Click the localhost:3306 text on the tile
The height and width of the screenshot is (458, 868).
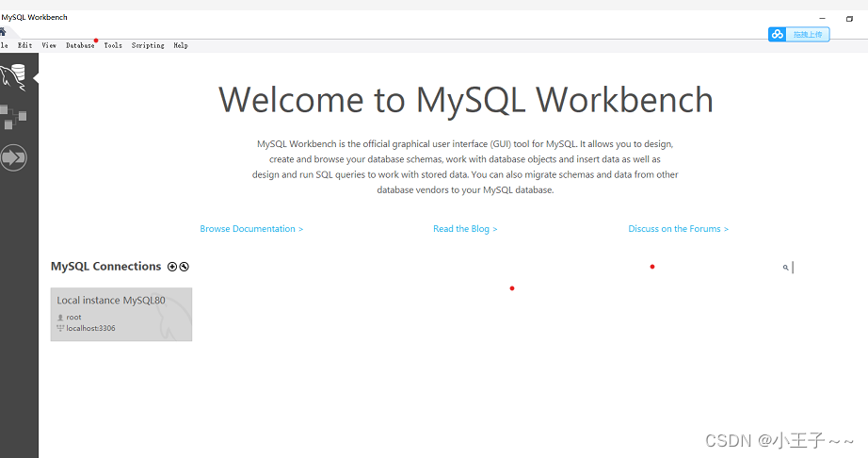pyautogui.click(x=90, y=328)
